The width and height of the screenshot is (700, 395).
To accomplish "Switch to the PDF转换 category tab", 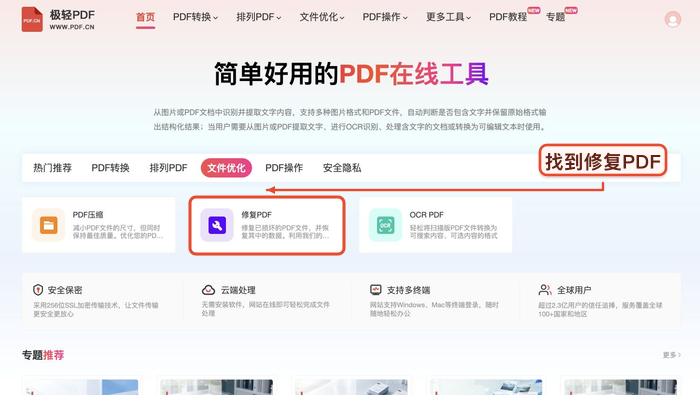I will coord(110,168).
